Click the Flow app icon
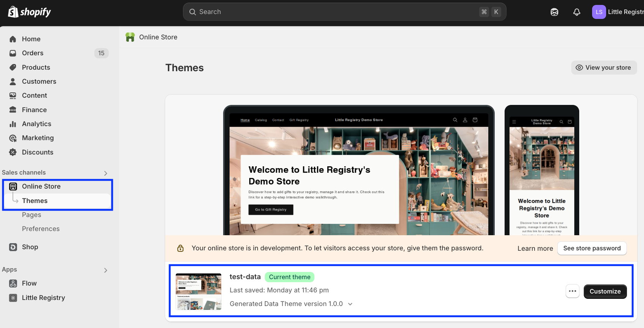The width and height of the screenshot is (644, 328). pyautogui.click(x=13, y=283)
